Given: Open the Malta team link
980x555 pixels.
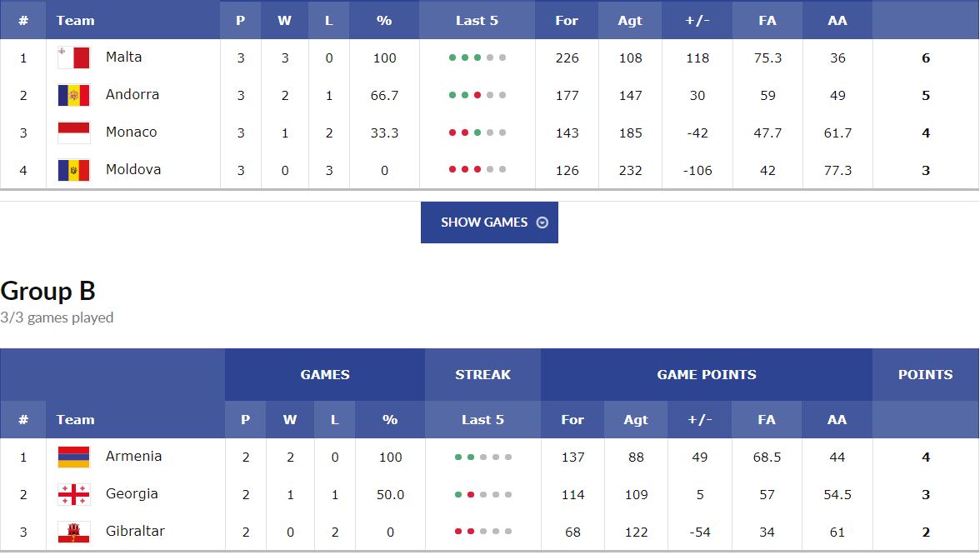Looking at the screenshot, I should point(123,57).
